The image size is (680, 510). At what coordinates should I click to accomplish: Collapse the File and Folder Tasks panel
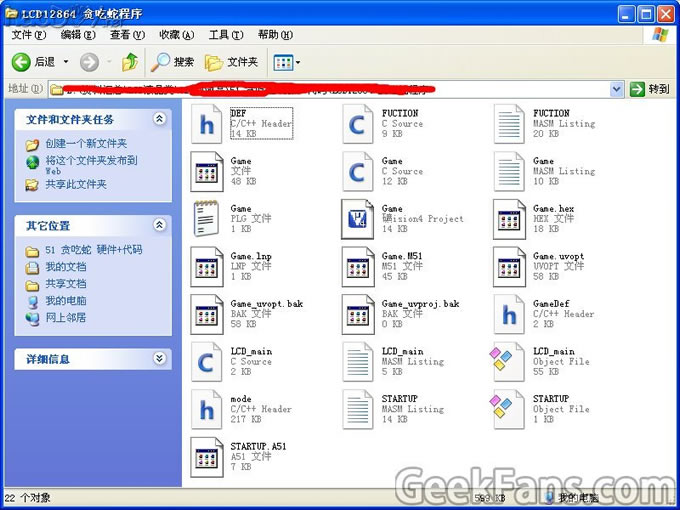pyautogui.click(x=160, y=119)
